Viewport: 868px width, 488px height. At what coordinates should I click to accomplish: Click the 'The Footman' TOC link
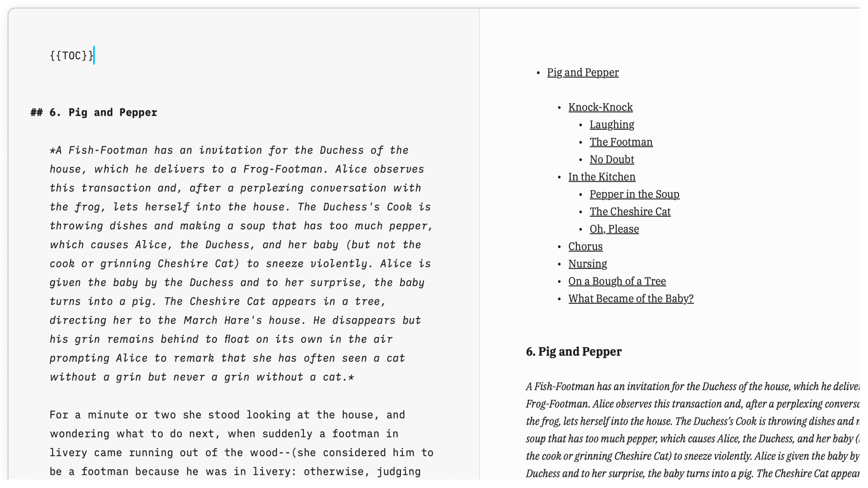pos(621,141)
